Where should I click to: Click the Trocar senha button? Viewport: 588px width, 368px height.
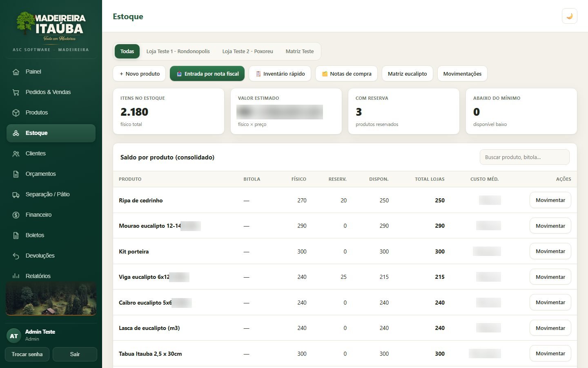[x=27, y=354]
